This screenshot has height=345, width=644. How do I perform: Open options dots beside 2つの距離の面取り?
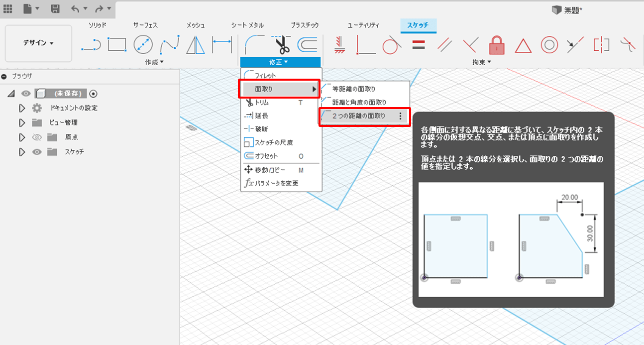click(x=401, y=116)
